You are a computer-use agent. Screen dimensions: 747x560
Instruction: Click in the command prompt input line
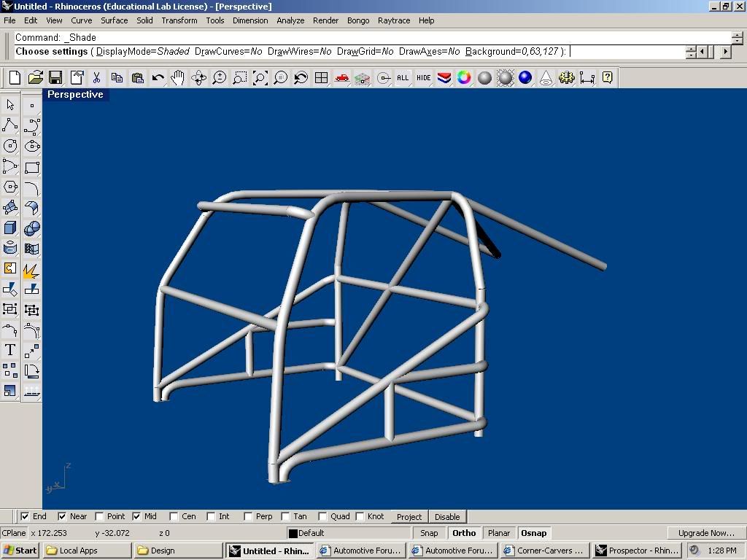pyautogui.click(x=627, y=52)
